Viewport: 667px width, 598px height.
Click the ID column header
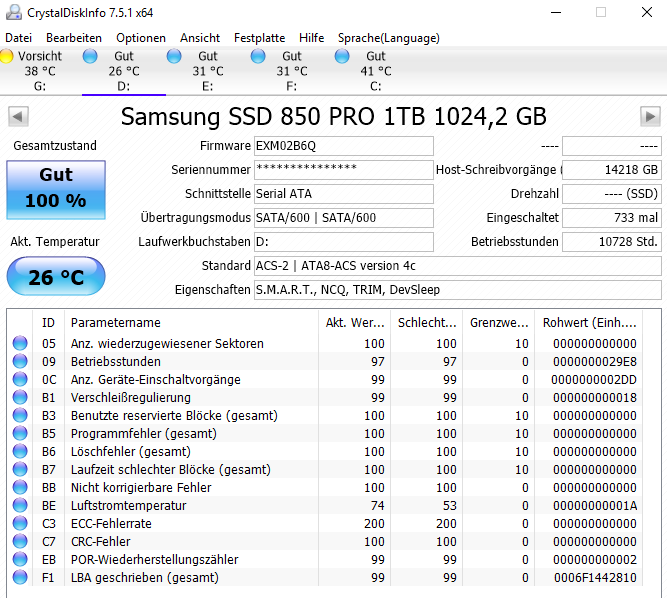(48, 323)
